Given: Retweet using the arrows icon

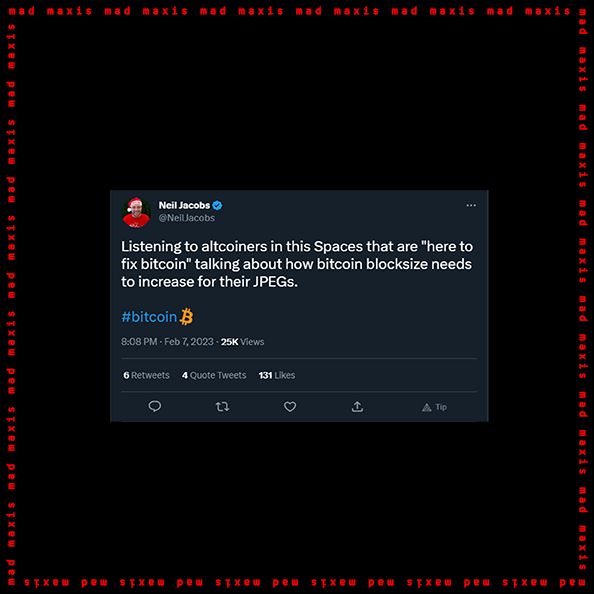Looking at the screenshot, I should pos(222,407).
